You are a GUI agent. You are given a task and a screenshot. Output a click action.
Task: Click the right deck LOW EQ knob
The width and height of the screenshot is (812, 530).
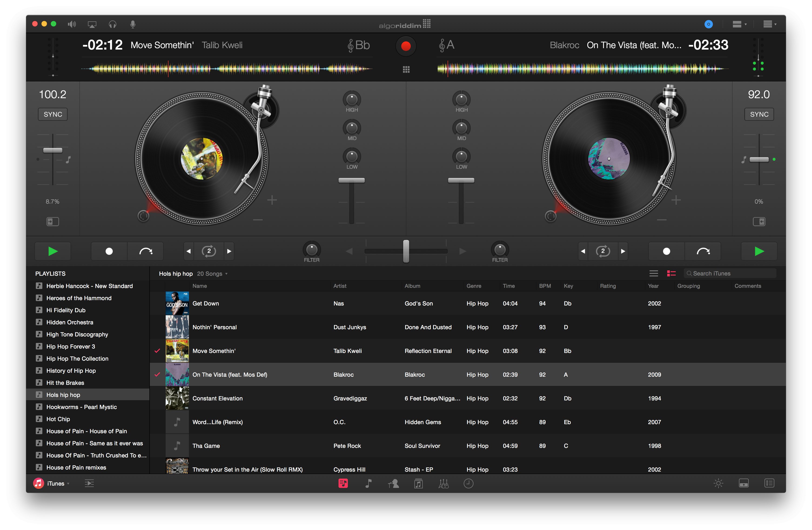pyautogui.click(x=461, y=156)
